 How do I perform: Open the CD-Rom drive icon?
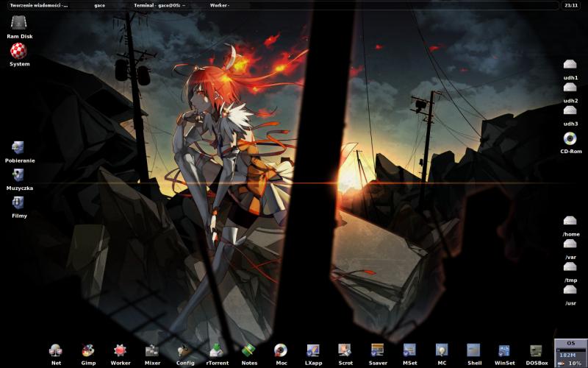[x=570, y=138]
